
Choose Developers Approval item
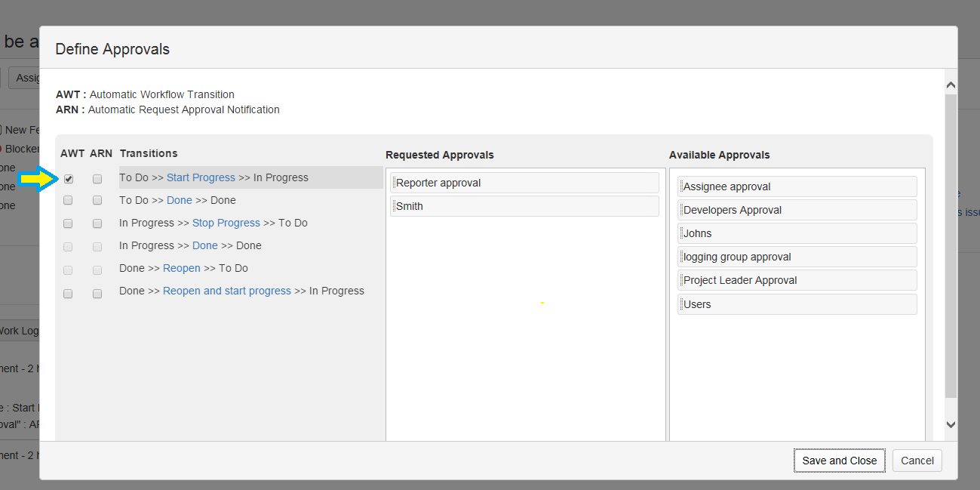(x=797, y=210)
